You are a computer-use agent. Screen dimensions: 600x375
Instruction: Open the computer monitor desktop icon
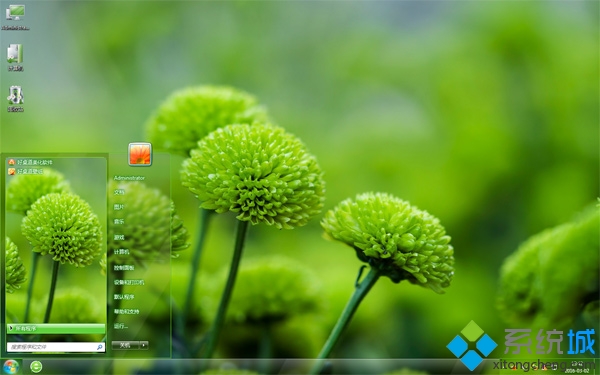(x=15, y=17)
